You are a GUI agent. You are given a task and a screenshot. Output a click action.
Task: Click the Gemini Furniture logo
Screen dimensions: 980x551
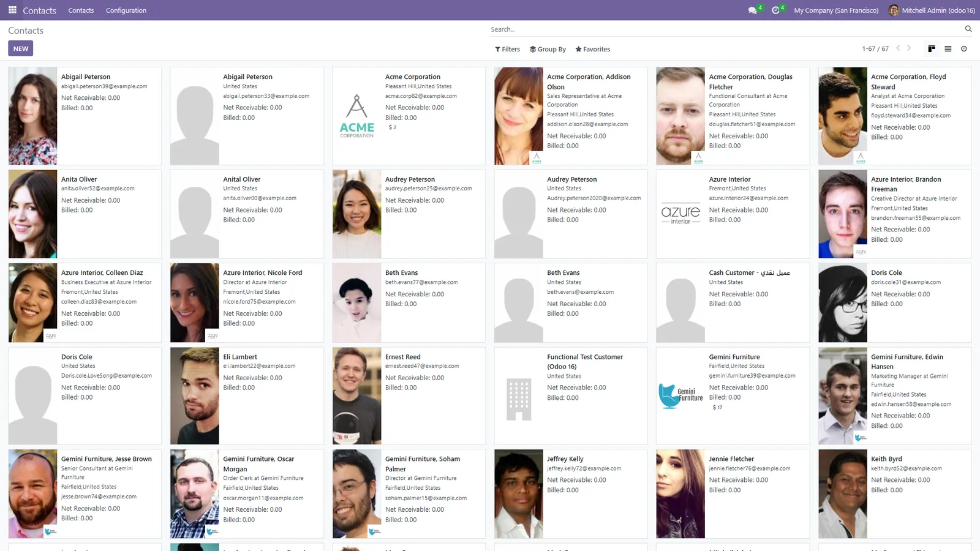tap(680, 395)
